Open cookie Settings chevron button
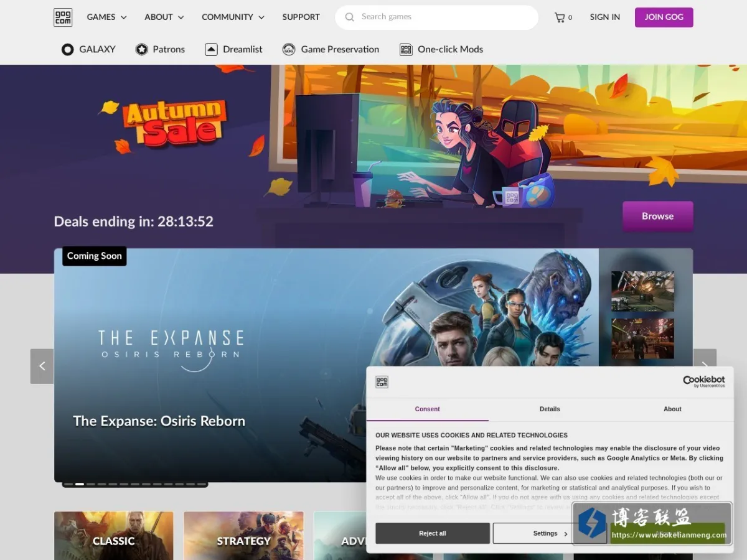The image size is (747, 560). pos(550,533)
